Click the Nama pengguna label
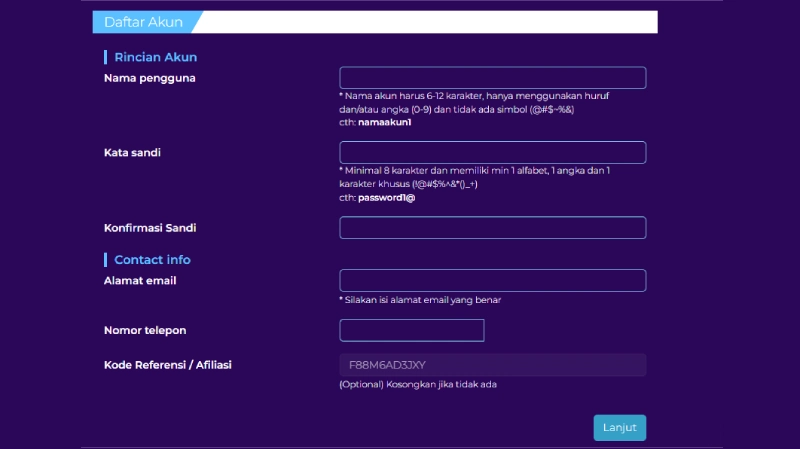800x449 pixels. point(149,78)
